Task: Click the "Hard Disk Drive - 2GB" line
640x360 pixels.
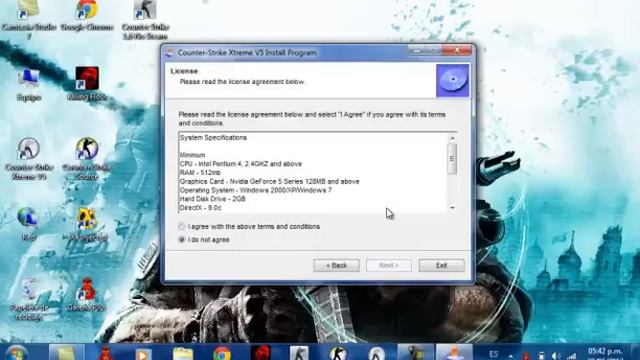Action: click(213, 199)
